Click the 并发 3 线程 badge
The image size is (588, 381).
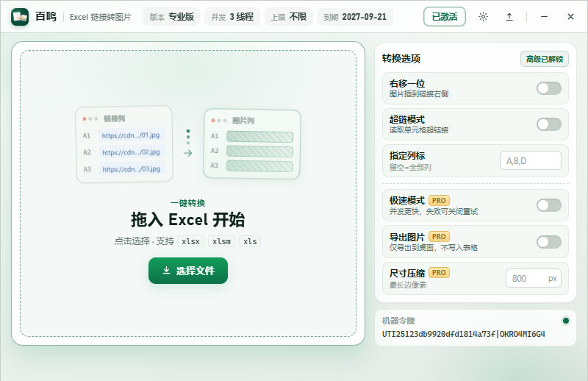232,17
